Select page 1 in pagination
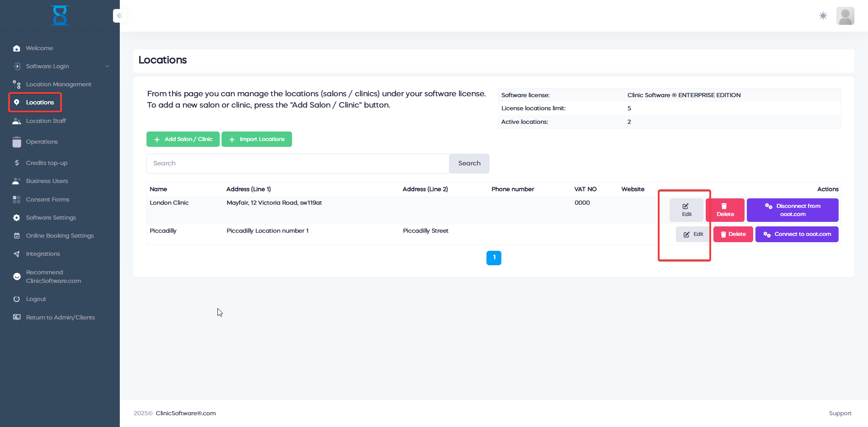The width and height of the screenshot is (868, 427). point(494,258)
